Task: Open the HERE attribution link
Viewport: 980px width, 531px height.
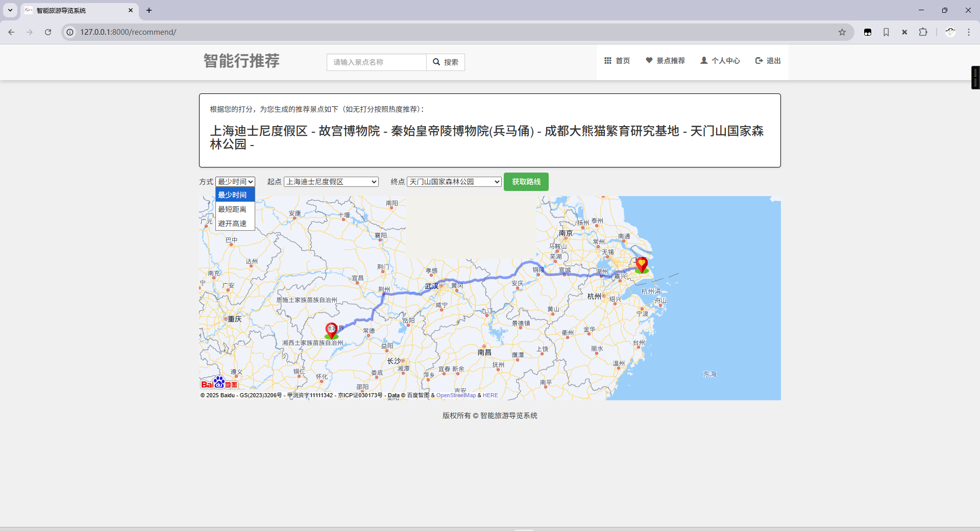Action: point(491,395)
